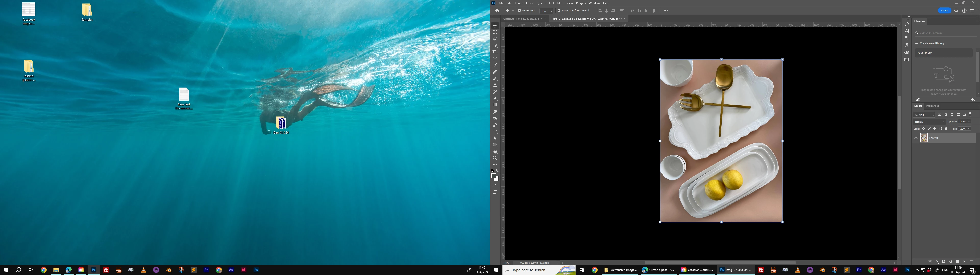Switch to the Untitled-1 document tab
Screen dimensions: 980x275
(522, 19)
